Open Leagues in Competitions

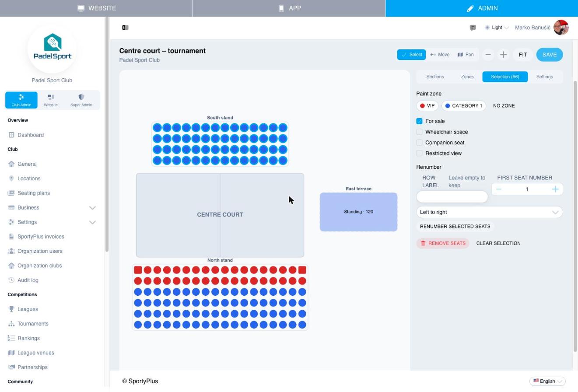tap(28, 309)
